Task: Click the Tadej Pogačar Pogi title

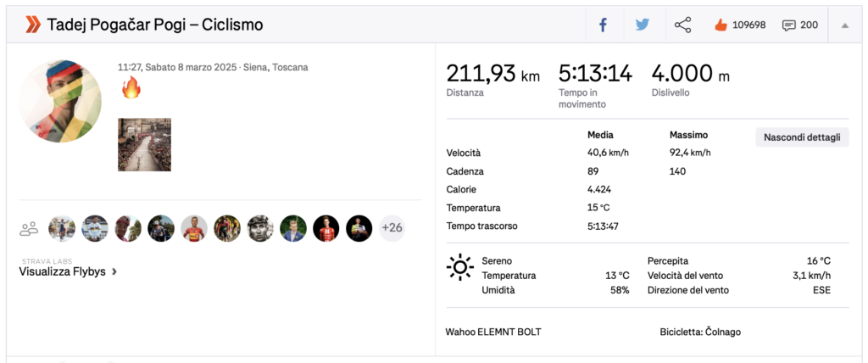Action: 155,25
